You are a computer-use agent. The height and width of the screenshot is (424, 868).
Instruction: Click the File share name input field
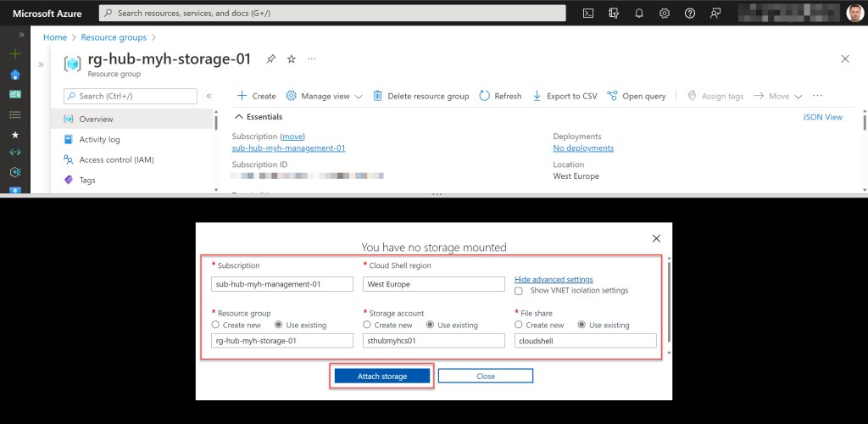click(585, 340)
